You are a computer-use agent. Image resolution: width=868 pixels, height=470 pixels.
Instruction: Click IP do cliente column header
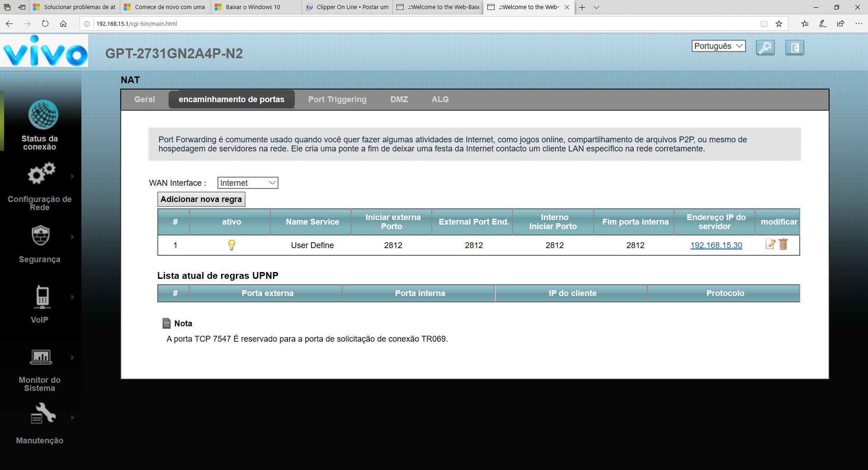[x=572, y=293]
